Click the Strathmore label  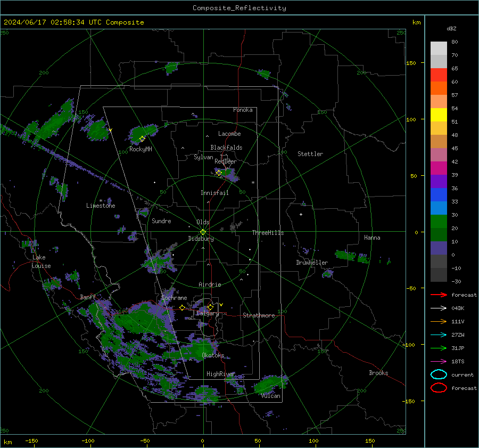pos(259,315)
